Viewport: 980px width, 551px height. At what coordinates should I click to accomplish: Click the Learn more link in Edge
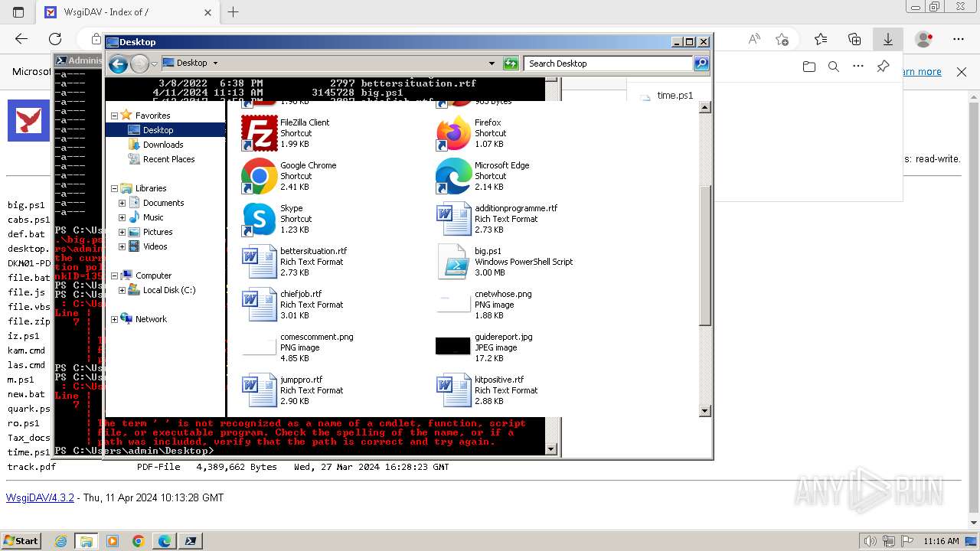922,71
